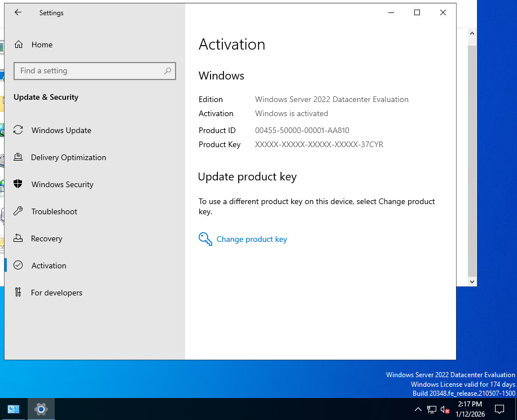The image size is (517, 420).
Task: Click inside the Find a setting box
Action: 85,70
